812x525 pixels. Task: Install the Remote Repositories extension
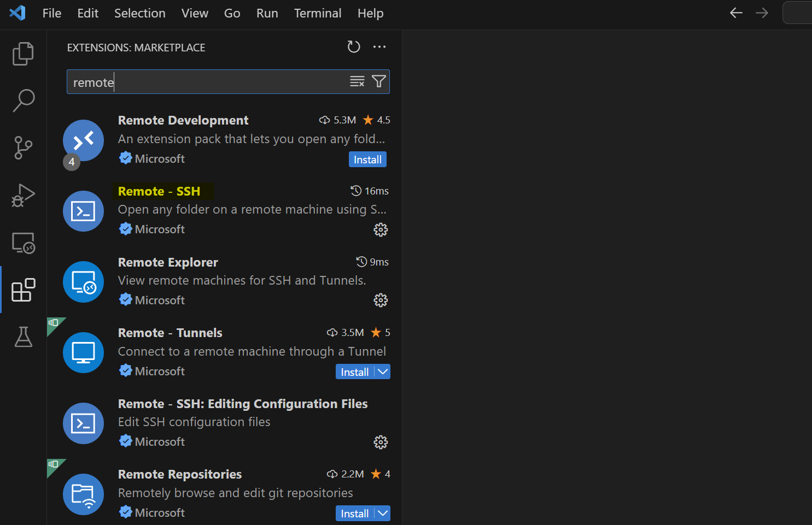tap(355, 514)
